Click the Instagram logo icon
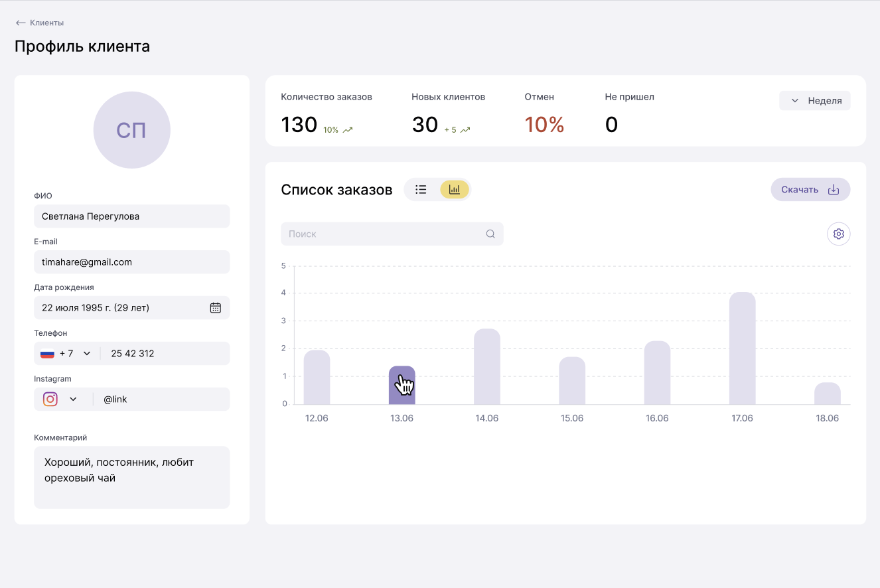 coord(50,400)
